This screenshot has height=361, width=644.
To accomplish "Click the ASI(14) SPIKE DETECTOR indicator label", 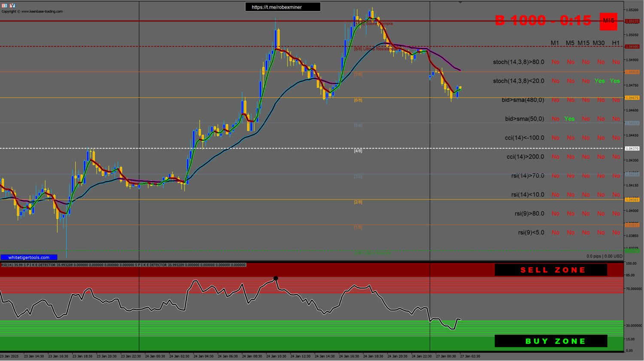I will pos(43,265).
